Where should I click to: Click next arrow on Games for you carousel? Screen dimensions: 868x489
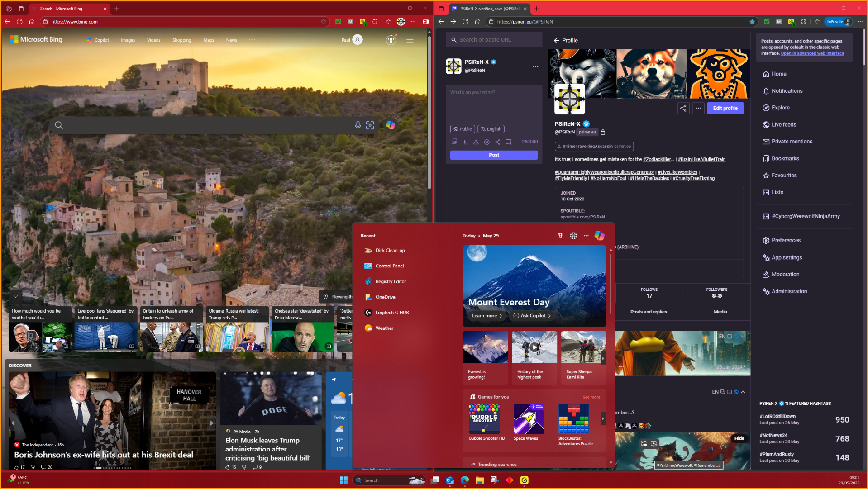click(x=603, y=419)
